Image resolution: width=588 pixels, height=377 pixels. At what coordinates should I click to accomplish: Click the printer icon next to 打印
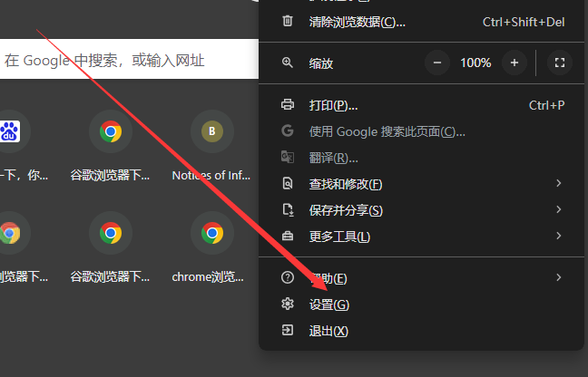[x=288, y=104]
